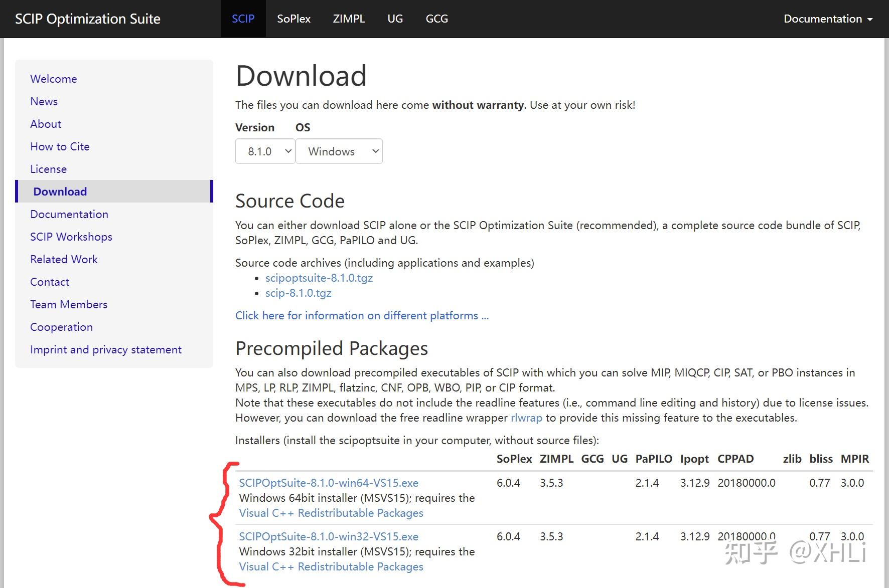Download the scip-8.1.0.tgz archive

298,293
